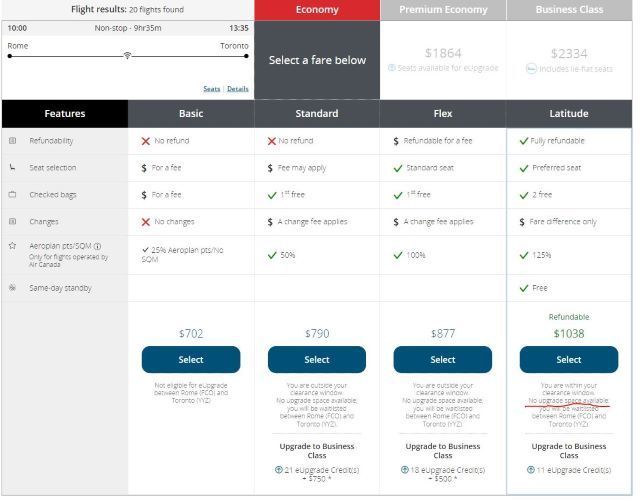The height and width of the screenshot is (502, 640).
Task: Open the Premium Economy tab
Action: 443,10
